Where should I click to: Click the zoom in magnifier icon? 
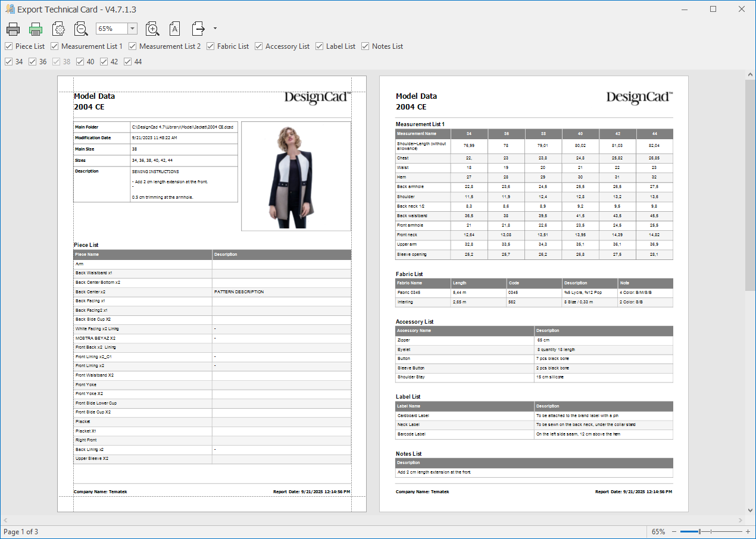pyautogui.click(x=152, y=29)
